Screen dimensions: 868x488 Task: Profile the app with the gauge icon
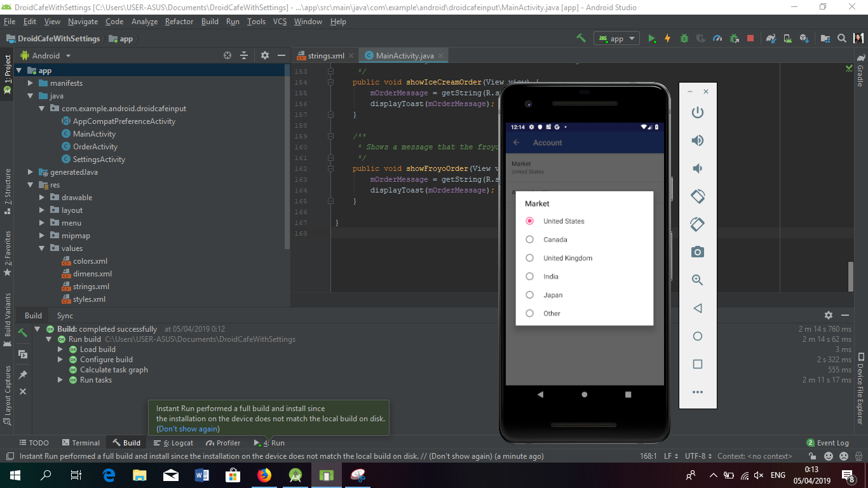tap(717, 38)
